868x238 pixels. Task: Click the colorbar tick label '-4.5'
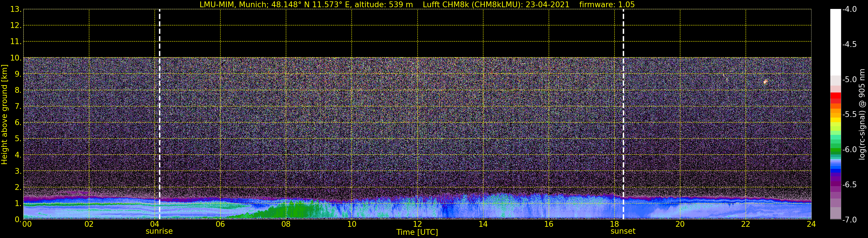849,44
